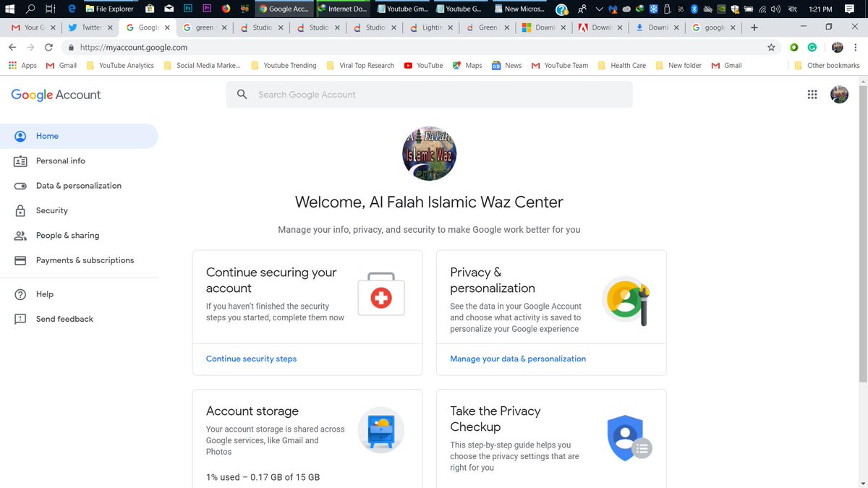
Task: Open Microsoft Edge from the taskbar
Action: pyautogui.click(x=72, y=9)
